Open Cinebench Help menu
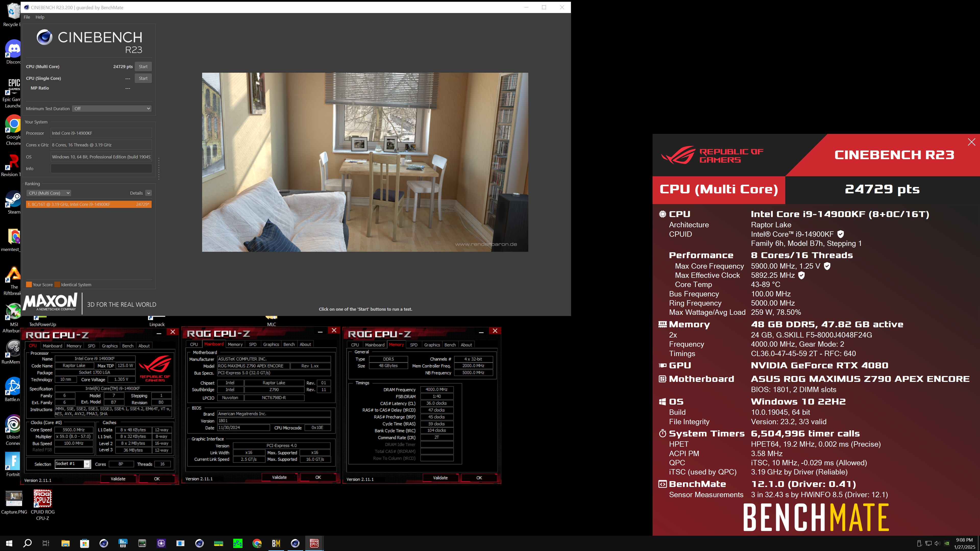 click(40, 17)
